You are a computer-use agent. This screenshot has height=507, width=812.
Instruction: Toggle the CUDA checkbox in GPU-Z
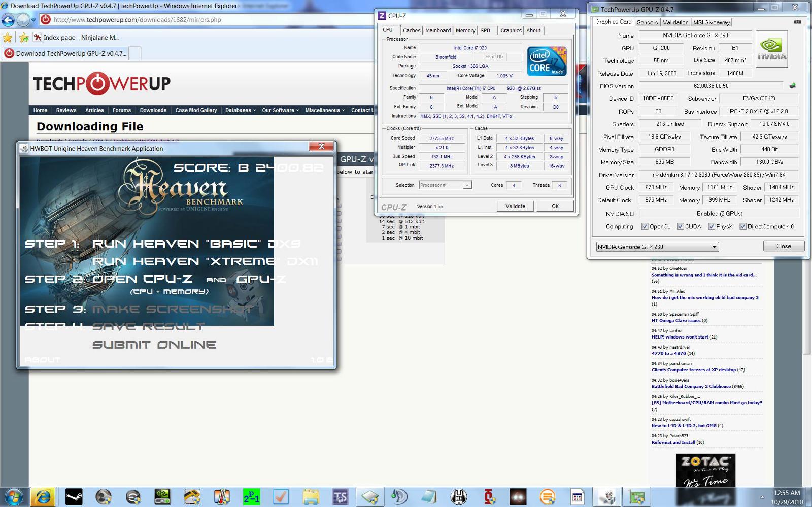pos(680,226)
